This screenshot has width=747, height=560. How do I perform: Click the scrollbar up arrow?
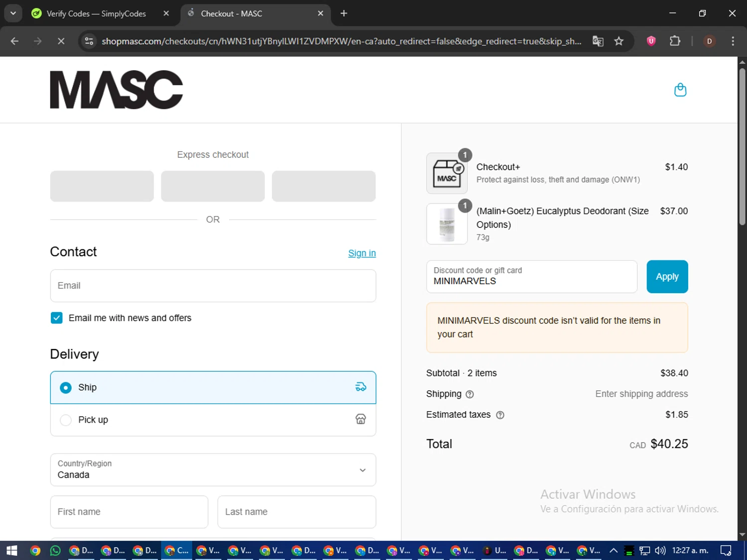click(x=742, y=62)
